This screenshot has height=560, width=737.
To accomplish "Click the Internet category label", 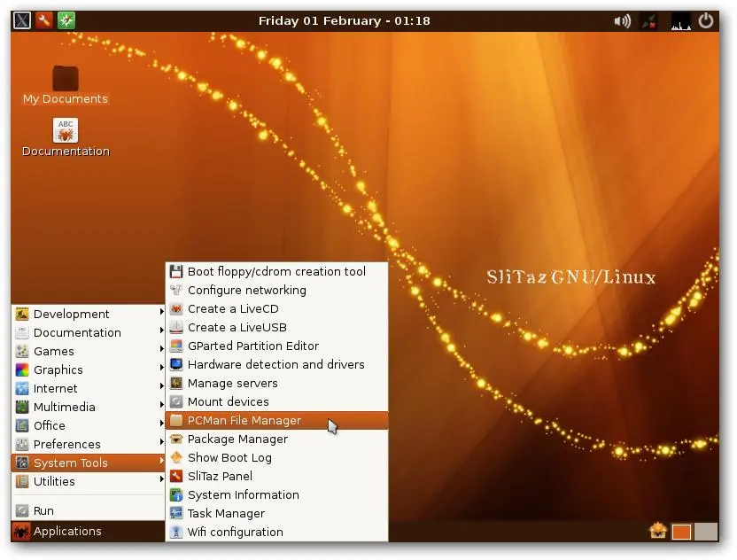I will click(56, 388).
